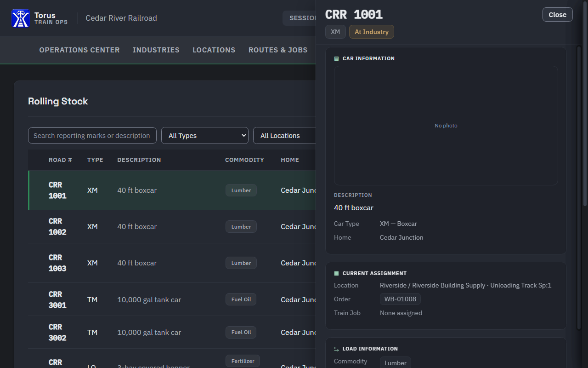Click the No photo placeholder area
This screenshot has height=368, width=588.
click(446, 126)
